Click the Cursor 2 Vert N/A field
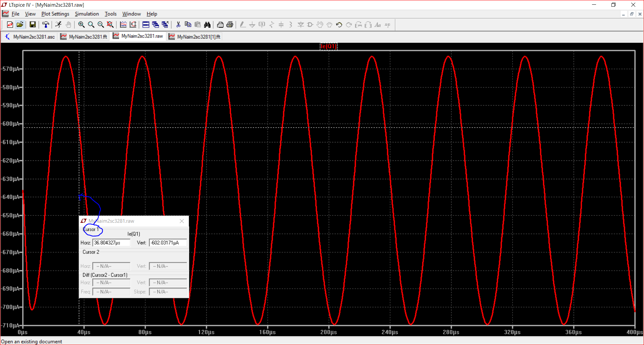 (x=168, y=266)
